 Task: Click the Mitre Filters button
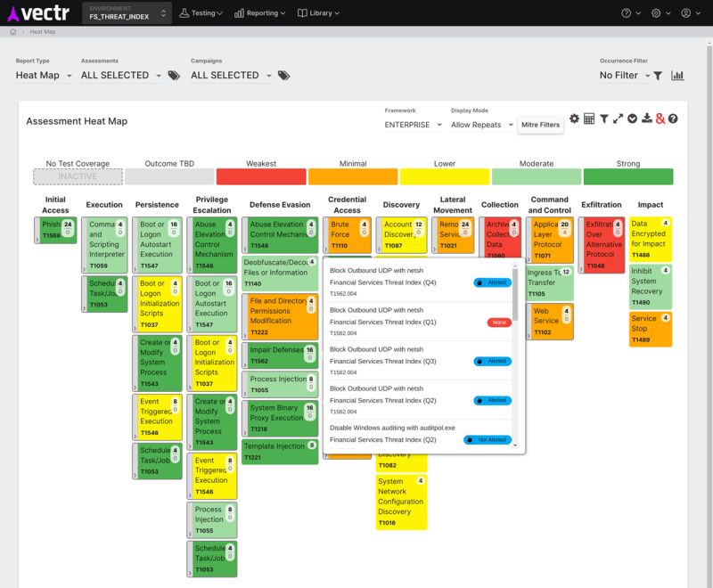[x=538, y=124]
